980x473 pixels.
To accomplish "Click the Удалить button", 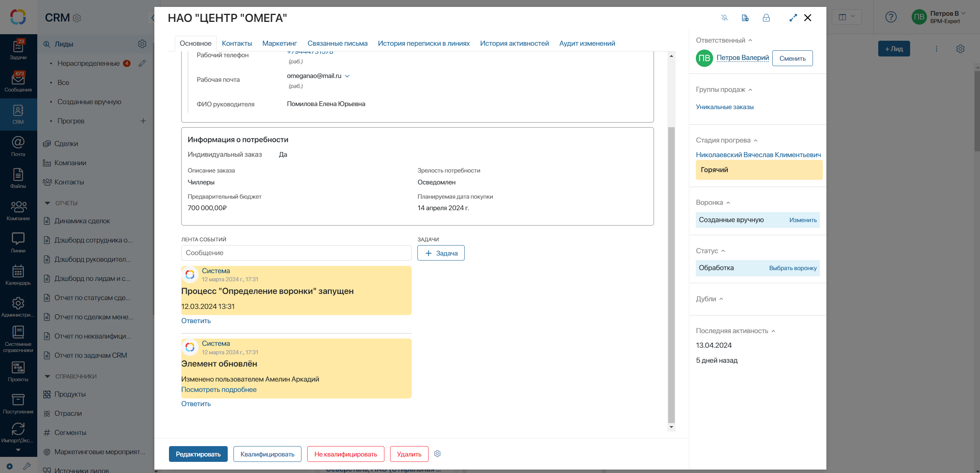I will click(409, 454).
